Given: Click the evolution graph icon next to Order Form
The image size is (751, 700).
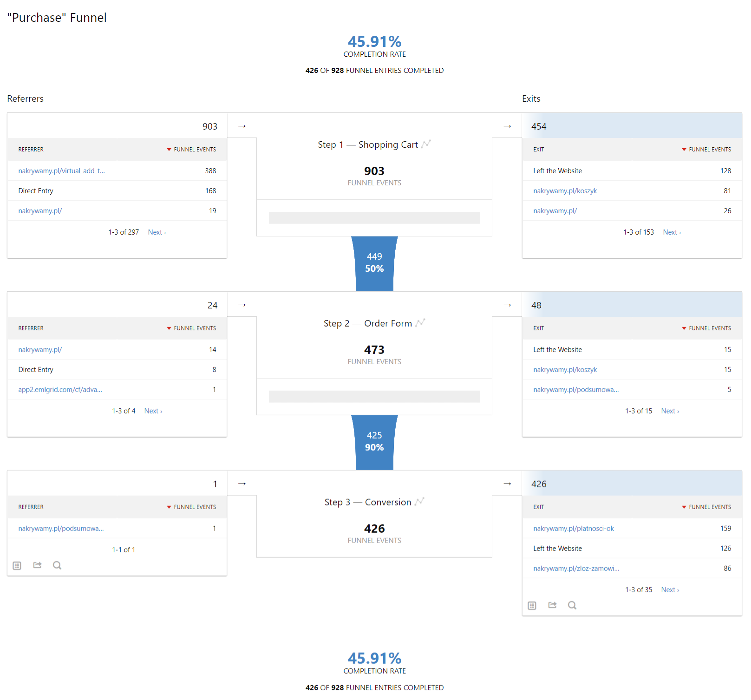Looking at the screenshot, I should 420,323.
